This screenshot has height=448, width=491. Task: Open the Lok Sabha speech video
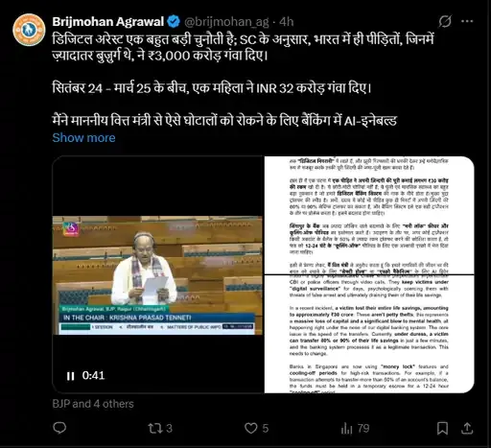tap(158, 274)
